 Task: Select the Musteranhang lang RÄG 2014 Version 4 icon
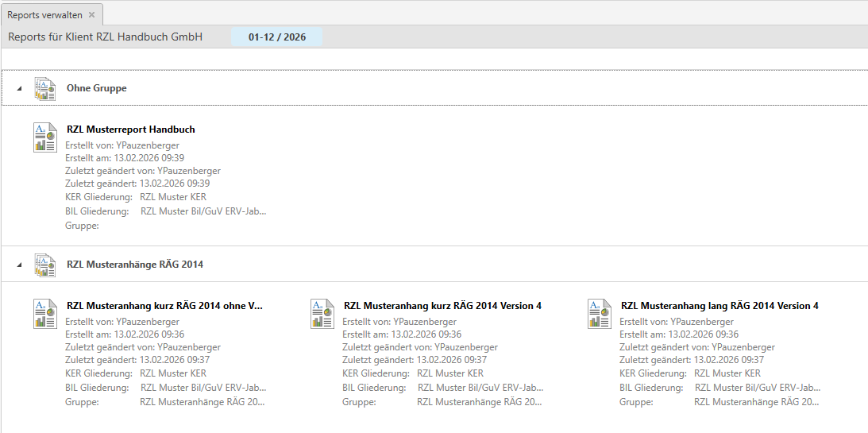tap(600, 314)
